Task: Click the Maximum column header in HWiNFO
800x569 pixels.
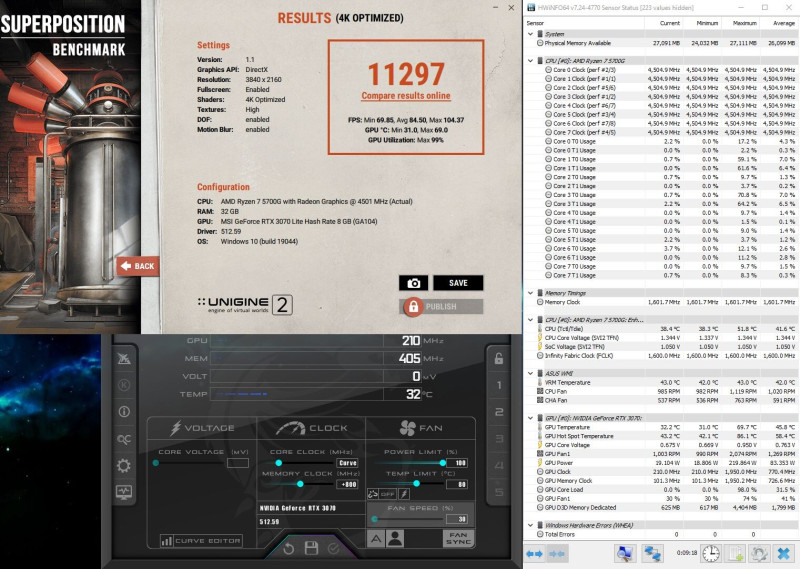Action: 740,23
